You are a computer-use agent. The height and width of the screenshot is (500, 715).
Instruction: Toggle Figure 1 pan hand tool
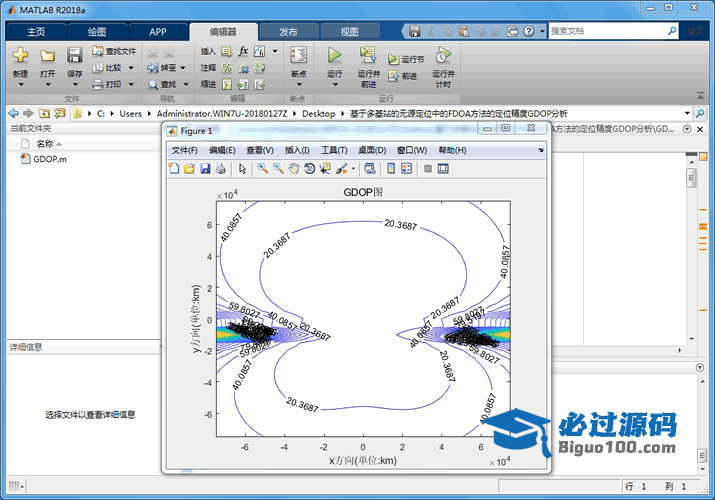[x=294, y=169]
